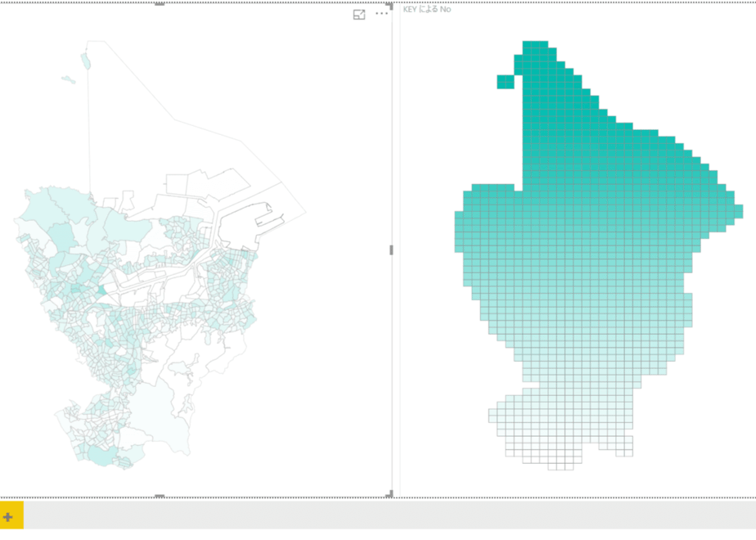Click the bottom-edge middle resize handle of the left visual
This screenshot has height=540, width=756.
click(x=160, y=496)
